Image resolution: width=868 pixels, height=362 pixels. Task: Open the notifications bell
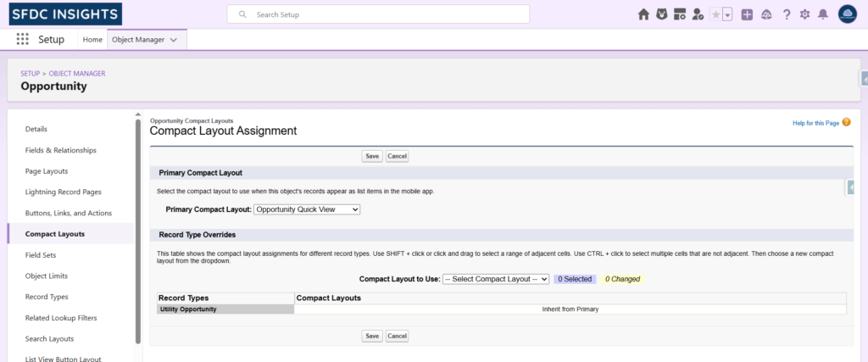tap(822, 14)
